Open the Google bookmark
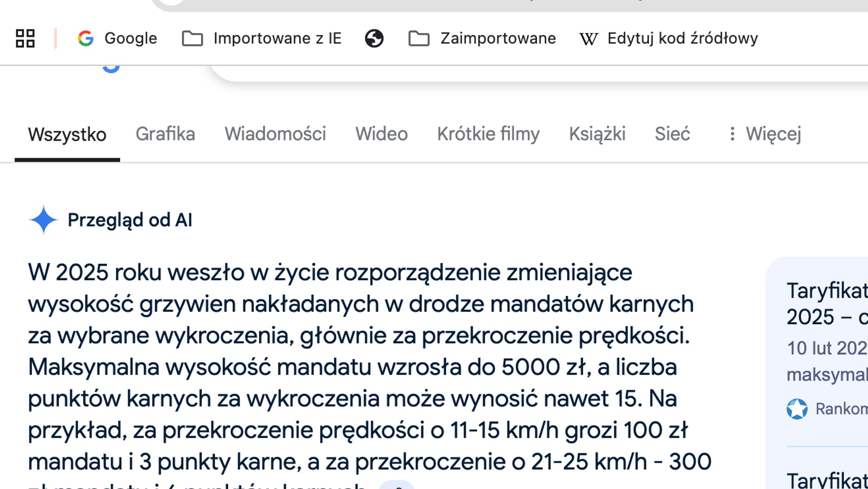Image resolution: width=868 pixels, height=489 pixels. point(117,38)
